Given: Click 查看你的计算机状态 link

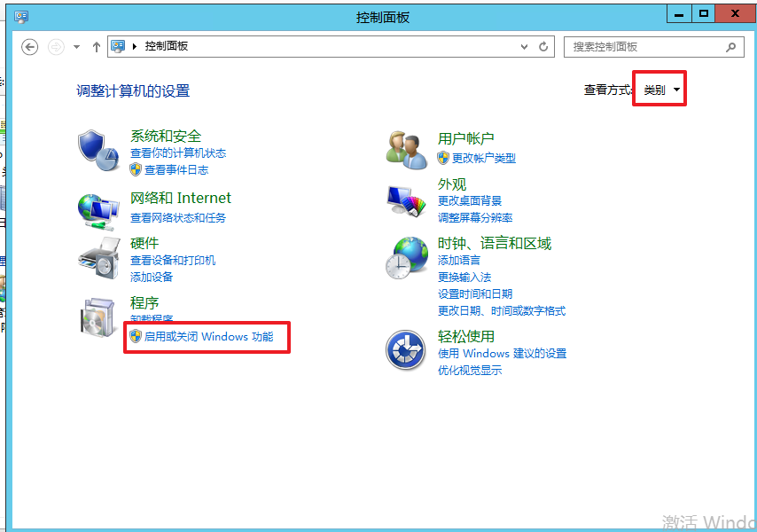Looking at the screenshot, I should coord(178,153).
